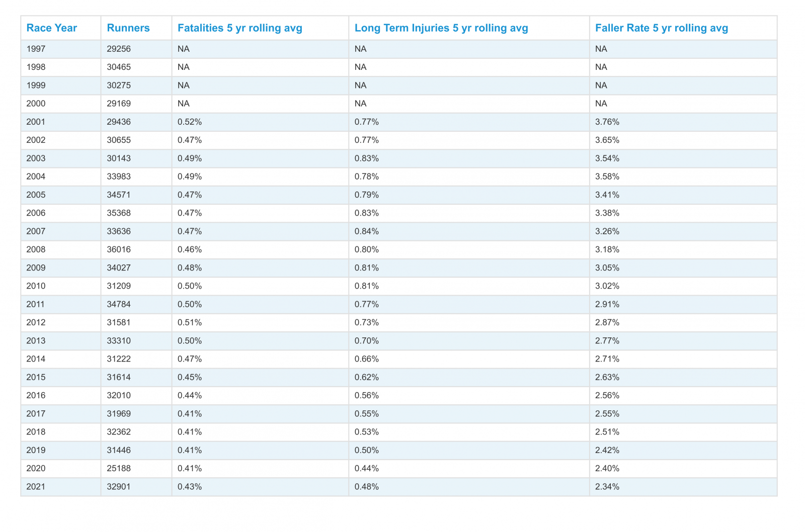The height and width of the screenshot is (532, 805).
Task: Click the 2021 race year cell
Action: [x=36, y=487]
